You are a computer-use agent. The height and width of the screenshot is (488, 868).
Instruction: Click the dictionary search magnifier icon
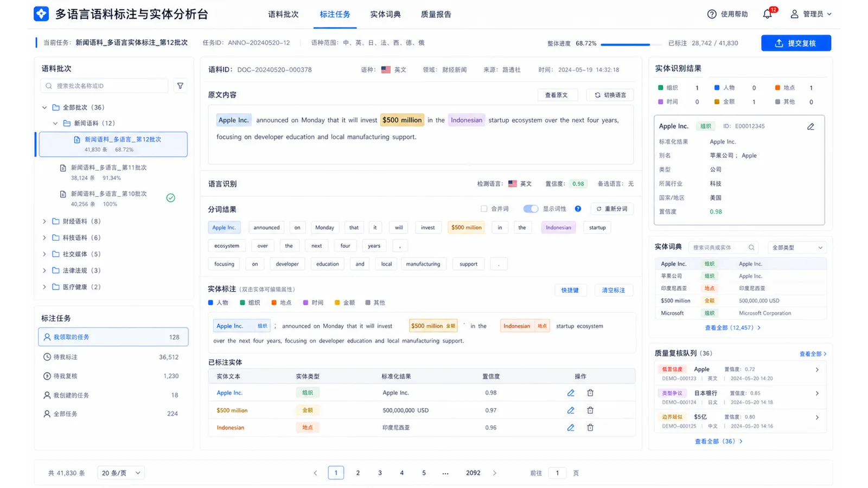click(751, 248)
